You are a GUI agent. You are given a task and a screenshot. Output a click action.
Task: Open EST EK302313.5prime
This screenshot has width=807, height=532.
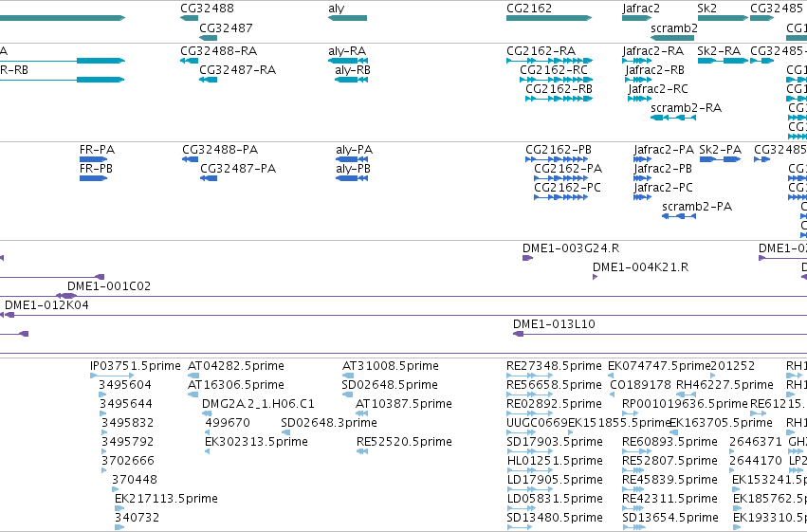click(256, 442)
